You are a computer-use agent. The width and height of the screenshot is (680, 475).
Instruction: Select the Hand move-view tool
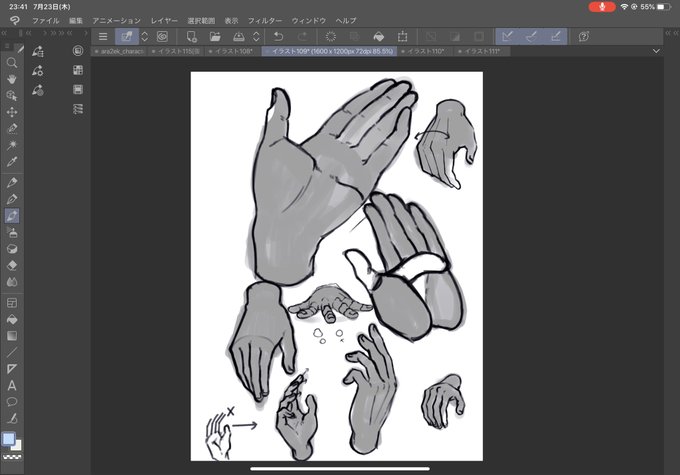(x=12, y=79)
